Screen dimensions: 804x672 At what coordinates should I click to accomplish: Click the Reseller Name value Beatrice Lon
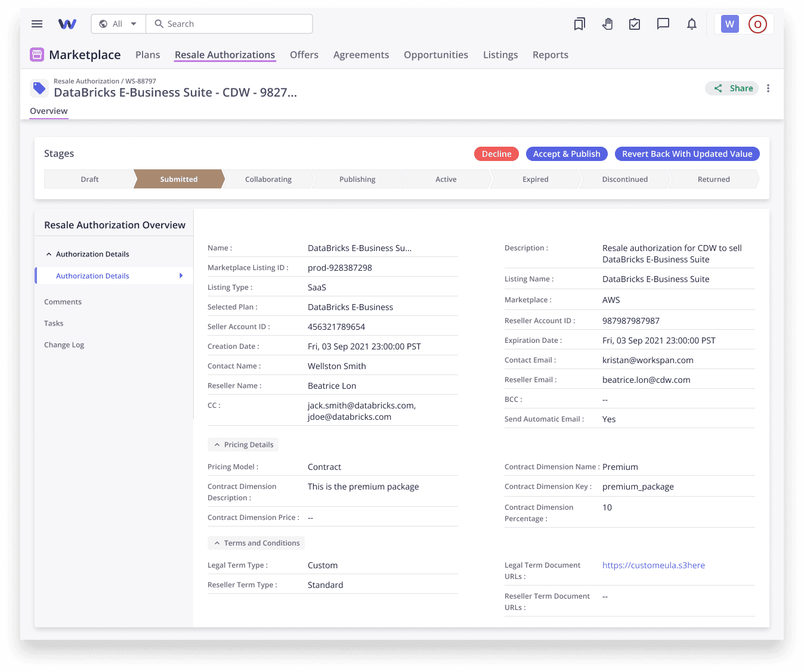[332, 386]
